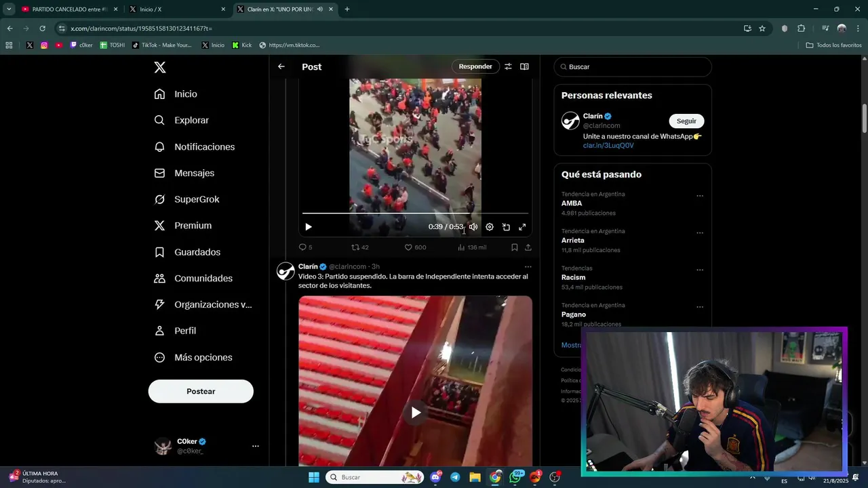This screenshot has width=868, height=488.
Task: Open reader view icon beside Responder
Action: coord(524,66)
